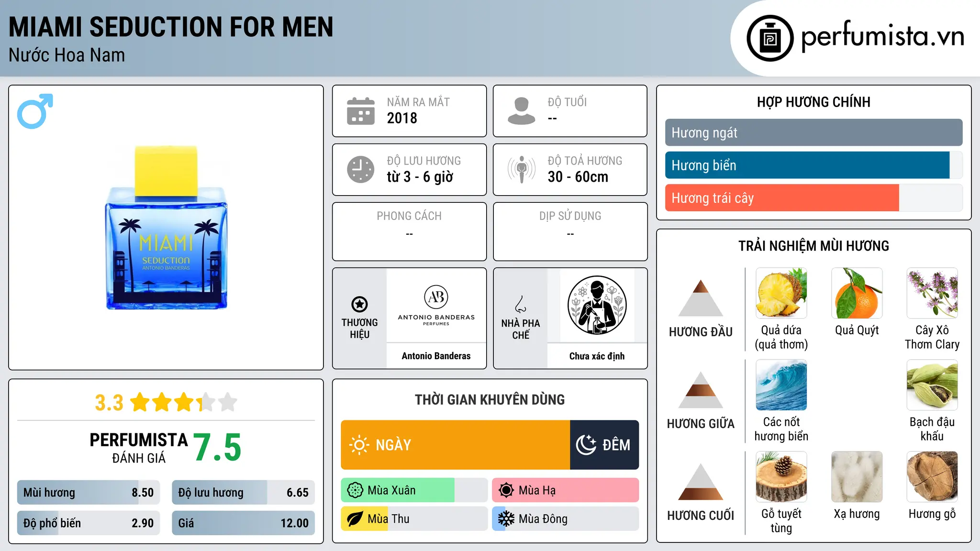
Task: Select the Các nốt hương biển wave image
Action: [781, 385]
